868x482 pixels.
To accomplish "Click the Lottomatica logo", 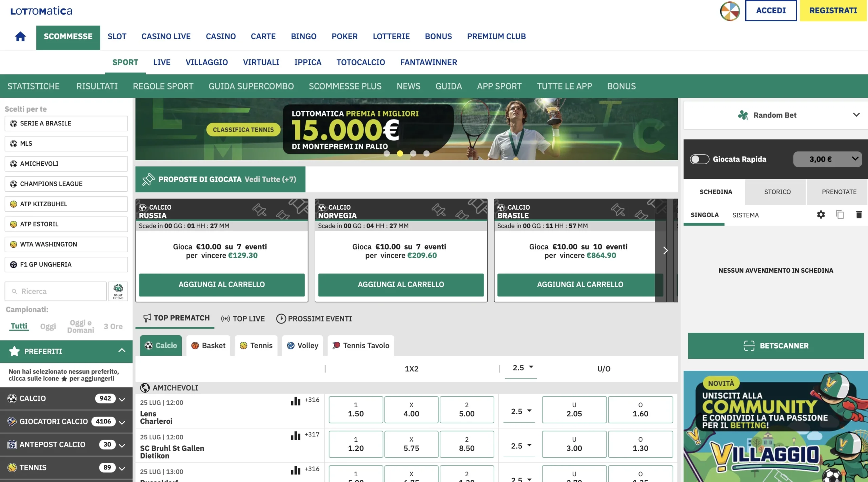I will click(41, 11).
